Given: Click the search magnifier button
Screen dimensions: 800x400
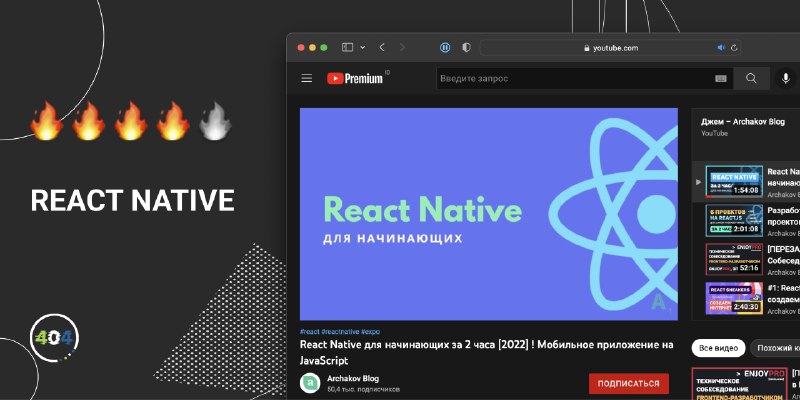Looking at the screenshot, I should point(751,79).
